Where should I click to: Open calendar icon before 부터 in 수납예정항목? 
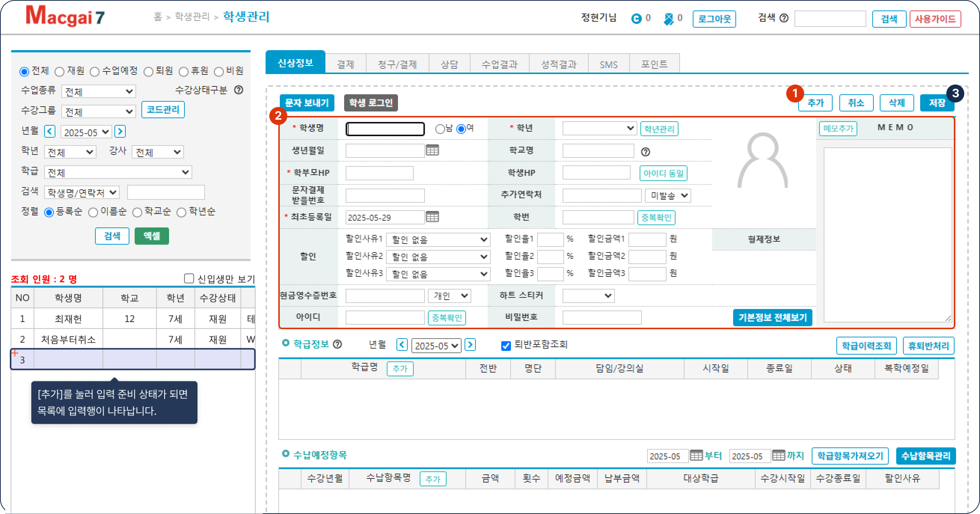696,455
